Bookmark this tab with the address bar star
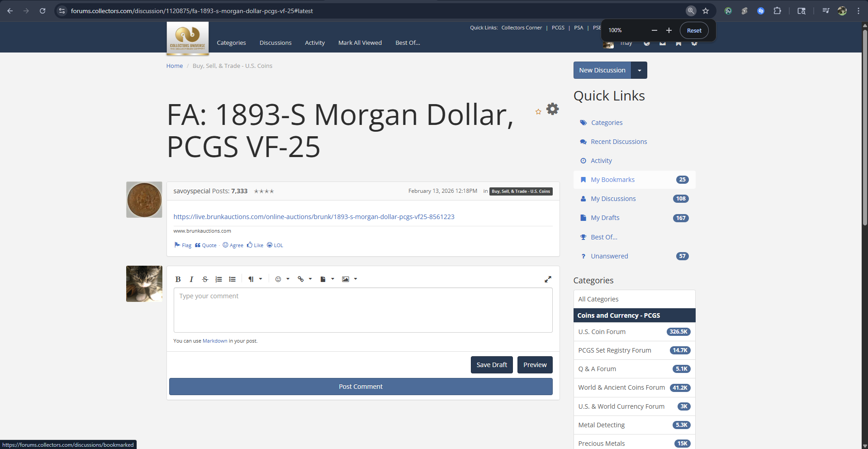The height and width of the screenshot is (449, 868). pyautogui.click(x=706, y=11)
